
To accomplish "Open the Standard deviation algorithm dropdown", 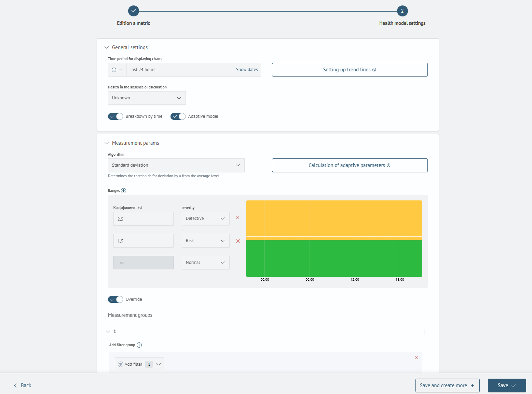I will coord(176,165).
